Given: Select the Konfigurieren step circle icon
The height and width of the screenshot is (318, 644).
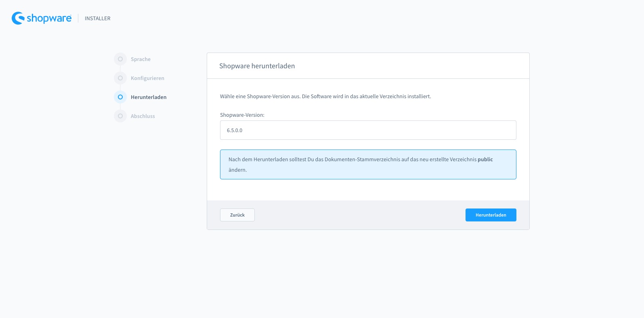Looking at the screenshot, I should [120, 78].
